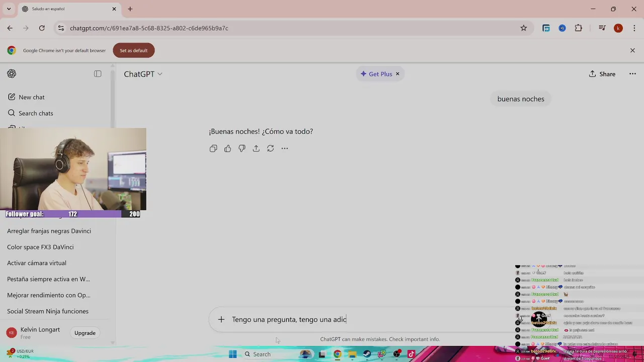644x362 pixels.
Task: Open the media controls icon
Action: click(x=602, y=28)
